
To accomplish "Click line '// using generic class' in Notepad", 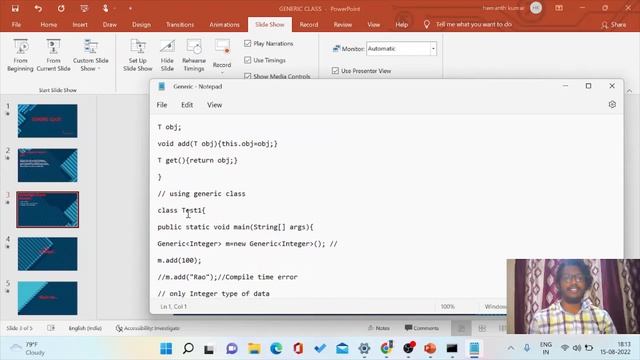I will coord(202,193).
